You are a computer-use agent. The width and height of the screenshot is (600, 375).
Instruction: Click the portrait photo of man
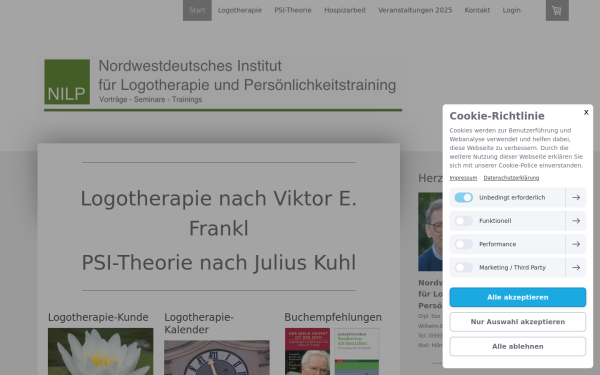point(430,232)
